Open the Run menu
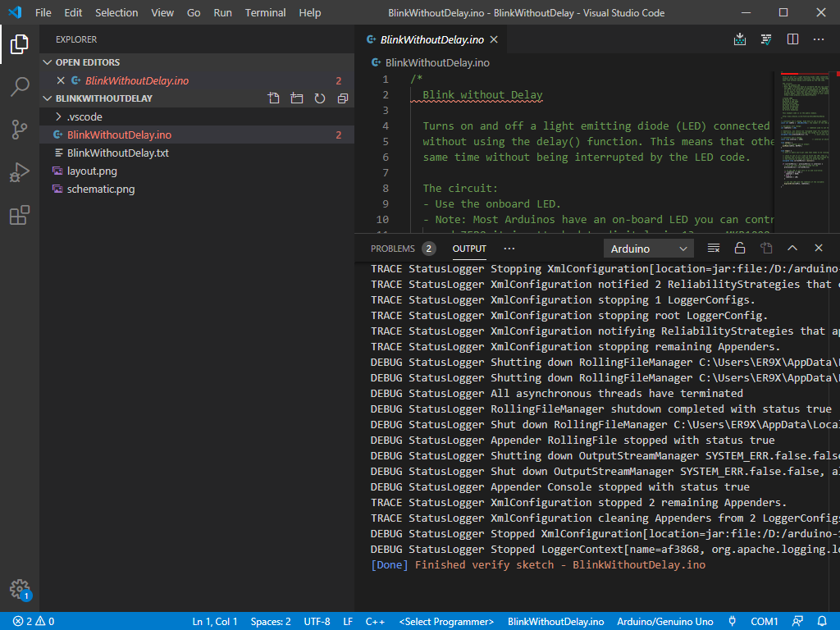Screen dimensions: 840x630 222,12
